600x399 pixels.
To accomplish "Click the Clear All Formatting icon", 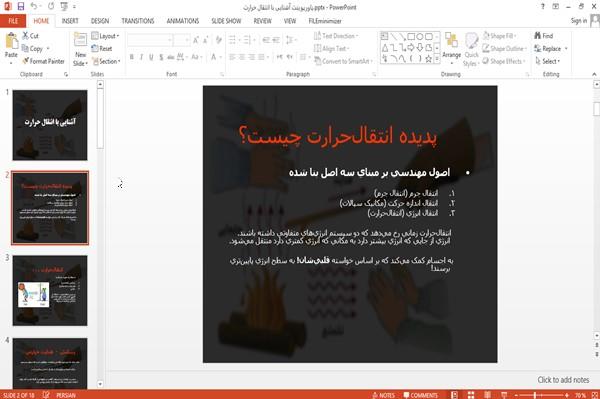I will pyautogui.click(x=219, y=39).
